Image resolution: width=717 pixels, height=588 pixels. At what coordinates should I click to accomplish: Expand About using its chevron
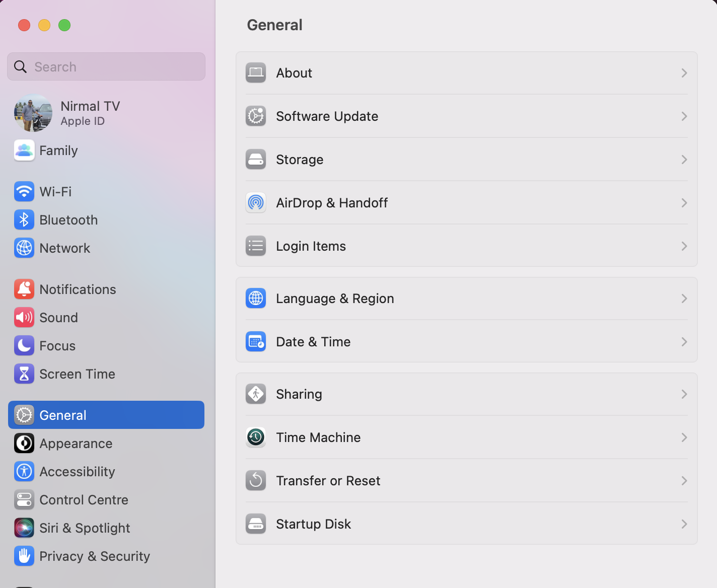(684, 73)
